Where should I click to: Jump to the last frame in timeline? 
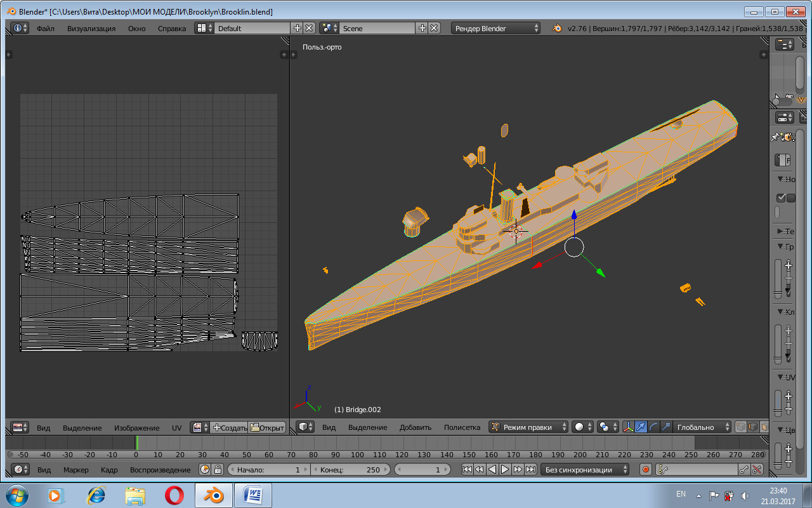(x=530, y=470)
